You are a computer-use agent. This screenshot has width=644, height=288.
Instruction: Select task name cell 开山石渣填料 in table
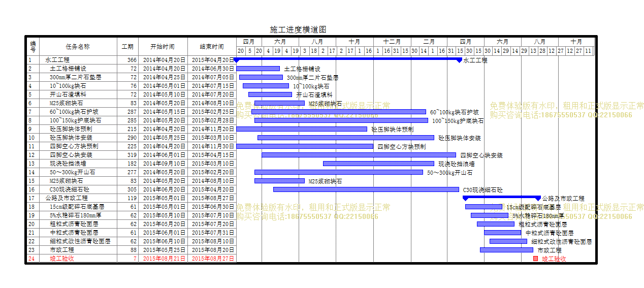[78, 94]
